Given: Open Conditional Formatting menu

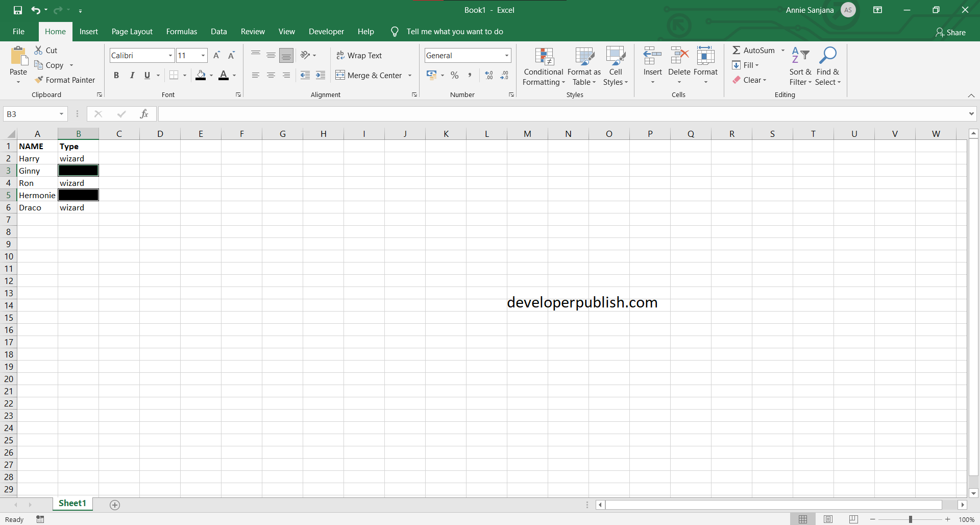Looking at the screenshot, I should 544,66.
